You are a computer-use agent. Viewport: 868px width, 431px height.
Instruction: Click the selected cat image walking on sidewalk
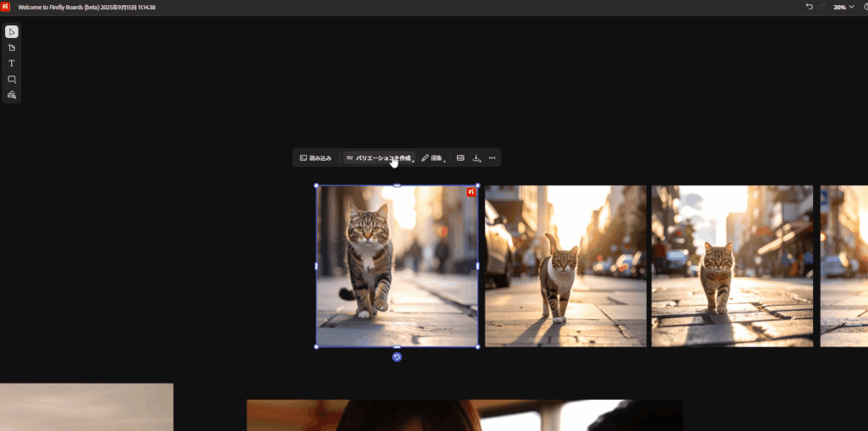point(397,266)
